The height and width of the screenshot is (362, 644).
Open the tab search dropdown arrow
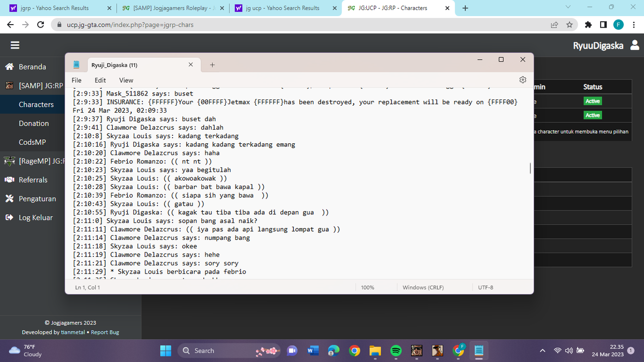click(x=568, y=7)
